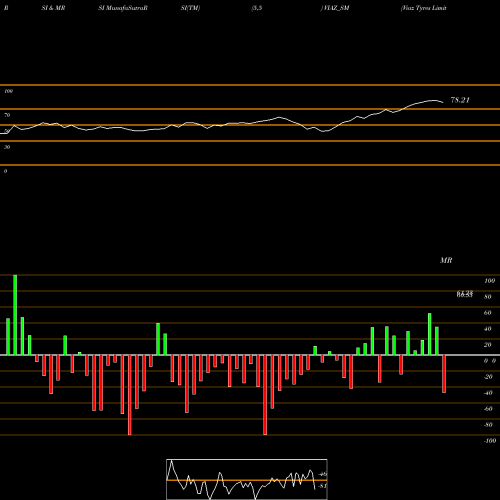500x500 pixels.
Task: Click the -51 label in the mini chart
Action: click(322, 486)
